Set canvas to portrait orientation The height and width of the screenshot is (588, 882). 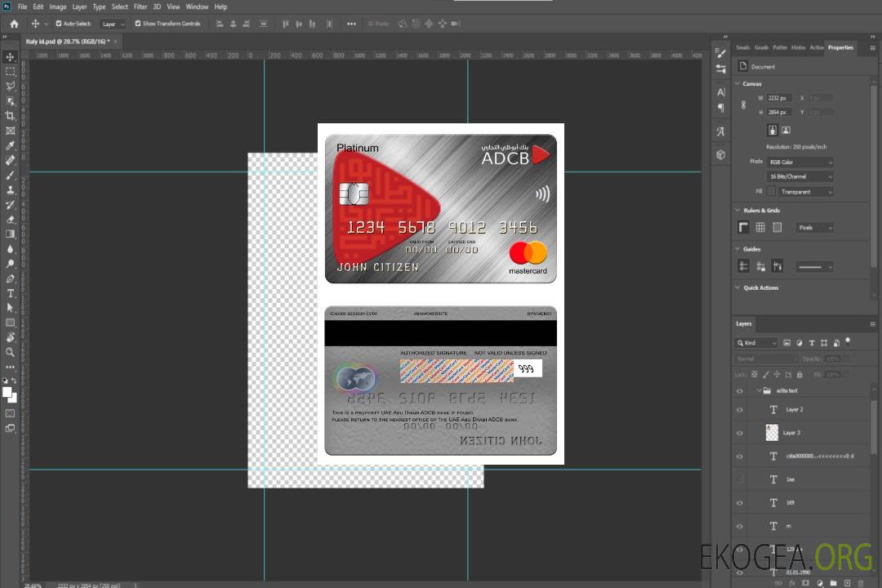[773, 131]
